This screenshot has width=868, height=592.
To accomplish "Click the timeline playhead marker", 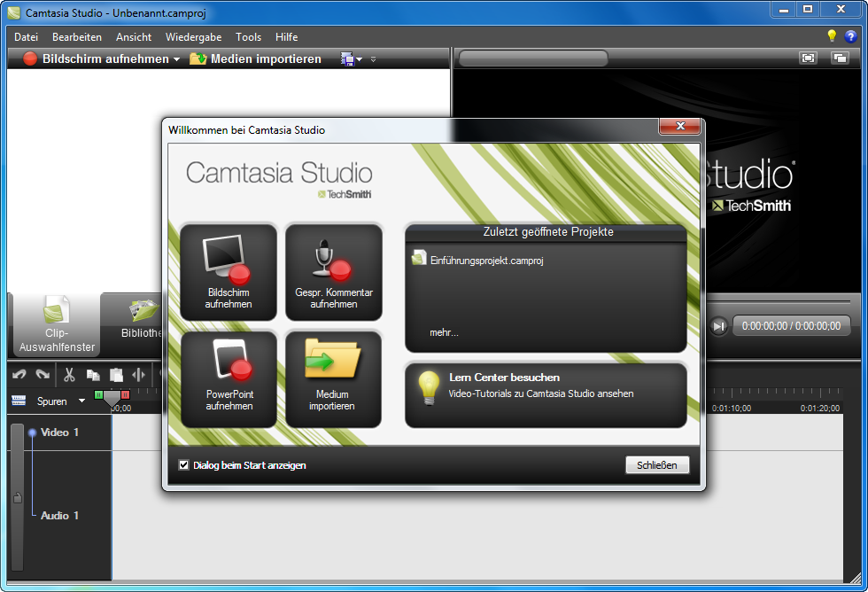I will click(x=112, y=400).
